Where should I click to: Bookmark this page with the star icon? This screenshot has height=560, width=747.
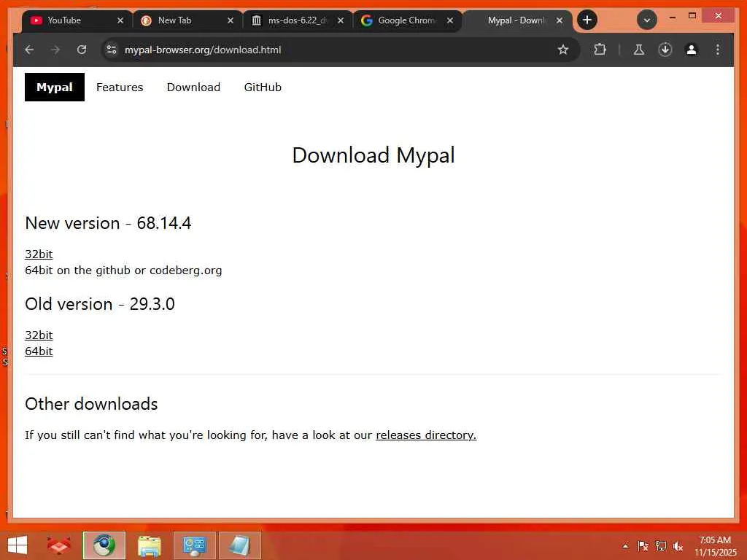tap(563, 50)
